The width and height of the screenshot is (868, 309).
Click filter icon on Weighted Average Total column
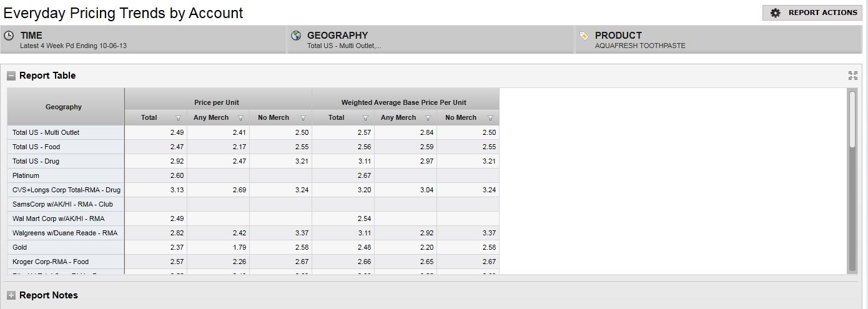point(365,118)
